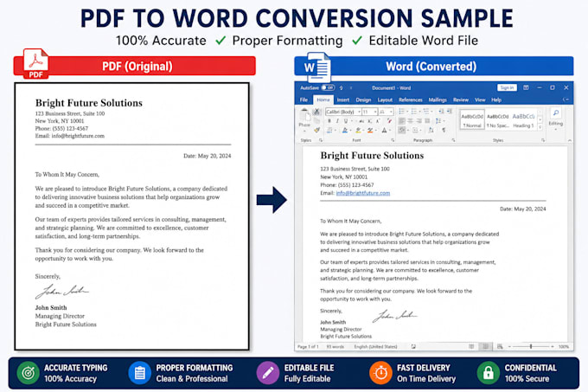Click the Find magnifier icon above Editing
This screenshot has width=588, height=392.
tap(556, 112)
